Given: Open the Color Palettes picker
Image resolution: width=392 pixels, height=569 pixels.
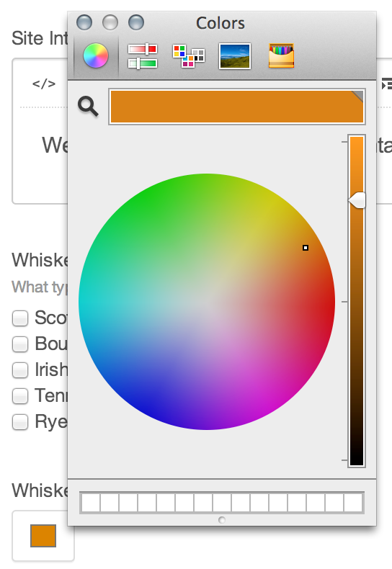Looking at the screenshot, I should click(188, 56).
